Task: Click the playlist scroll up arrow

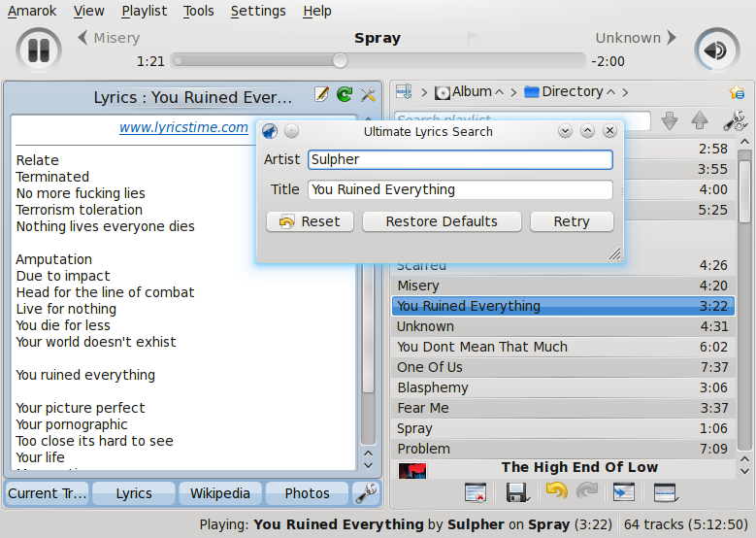Action: (744, 142)
